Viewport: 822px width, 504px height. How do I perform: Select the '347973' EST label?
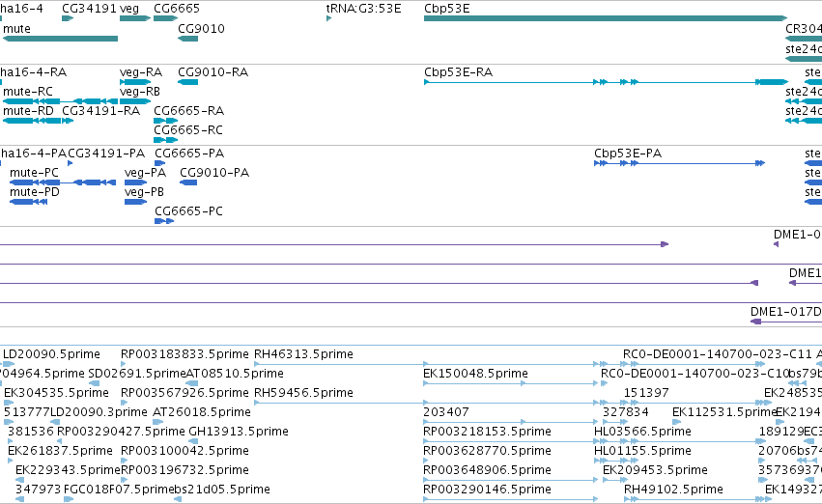coord(39,490)
